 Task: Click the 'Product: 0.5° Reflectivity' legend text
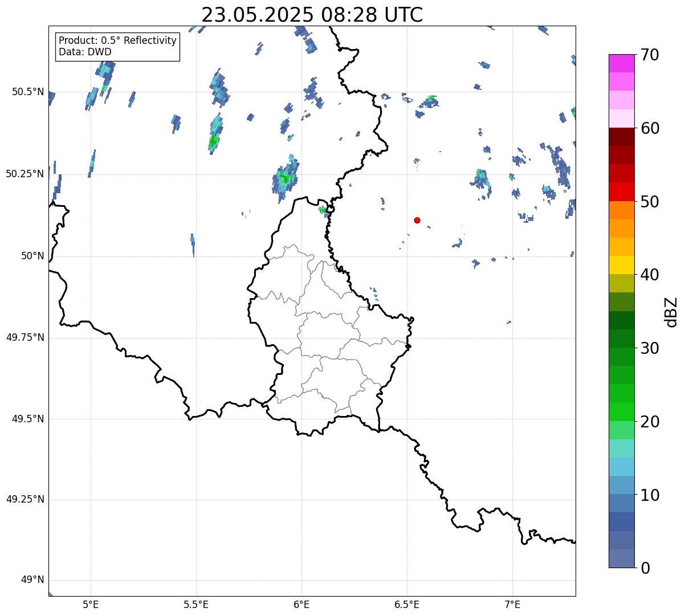[x=118, y=40]
